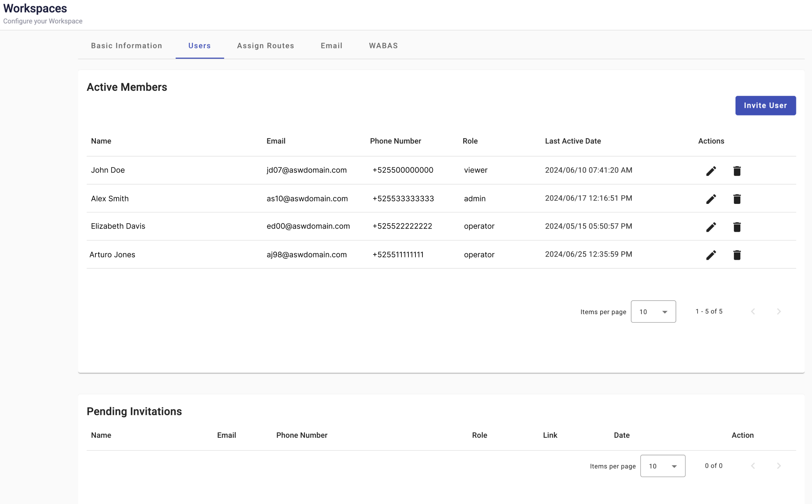Click the Workspaces page title
The image size is (812, 504).
point(35,8)
